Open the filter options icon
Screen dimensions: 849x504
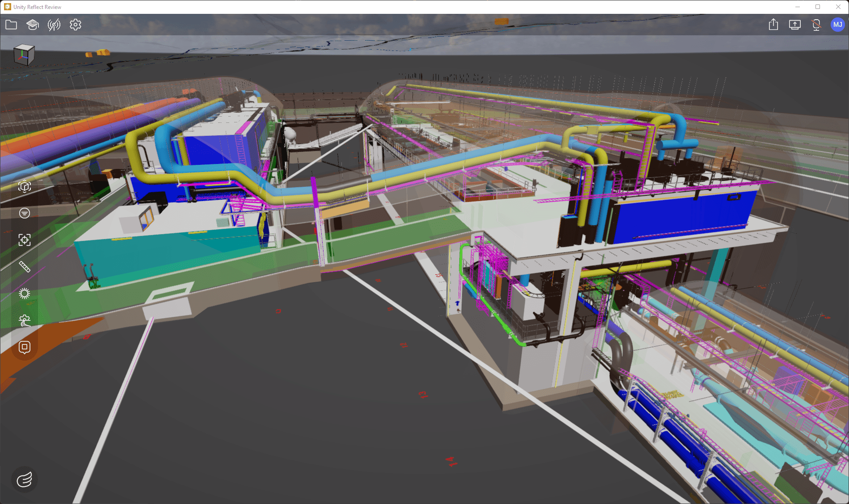click(25, 213)
